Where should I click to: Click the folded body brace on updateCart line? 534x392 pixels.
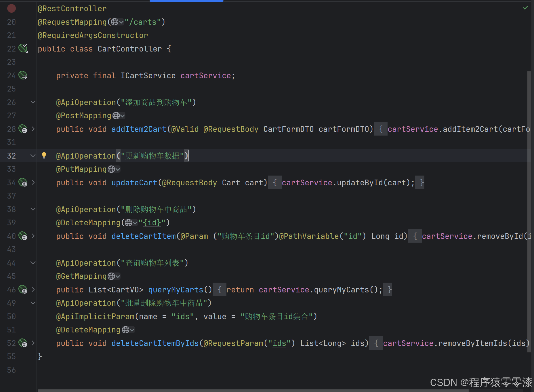pos(275,182)
